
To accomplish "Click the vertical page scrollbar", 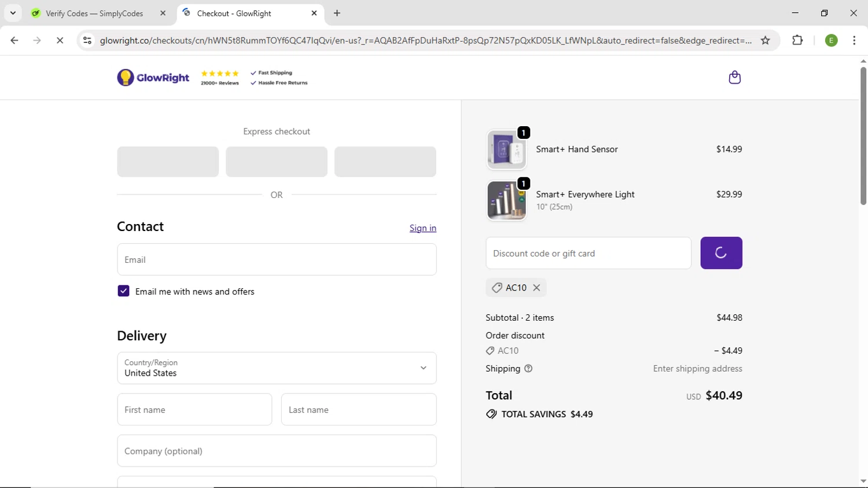I will click(863, 136).
